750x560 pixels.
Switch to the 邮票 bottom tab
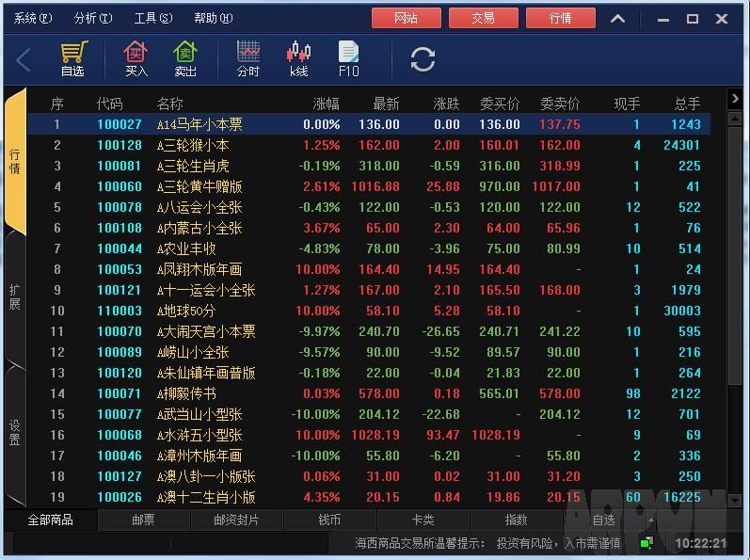click(x=143, y=520)
